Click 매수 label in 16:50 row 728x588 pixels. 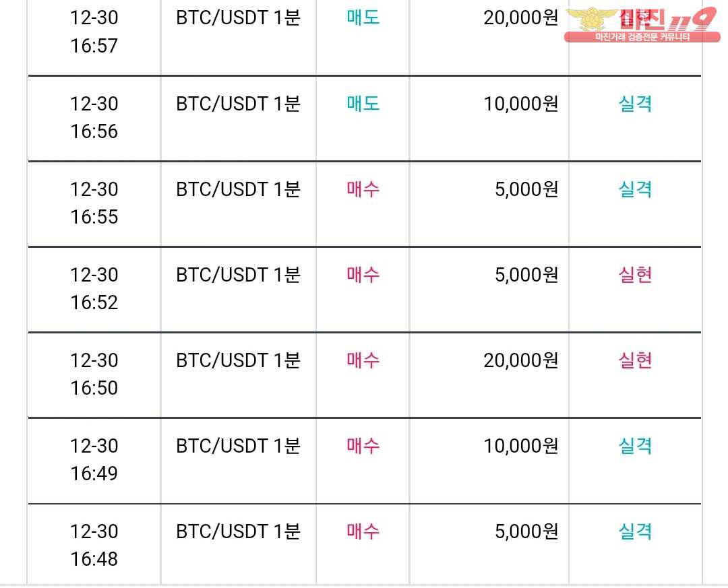pyautogui.click(x=363, y=360)
